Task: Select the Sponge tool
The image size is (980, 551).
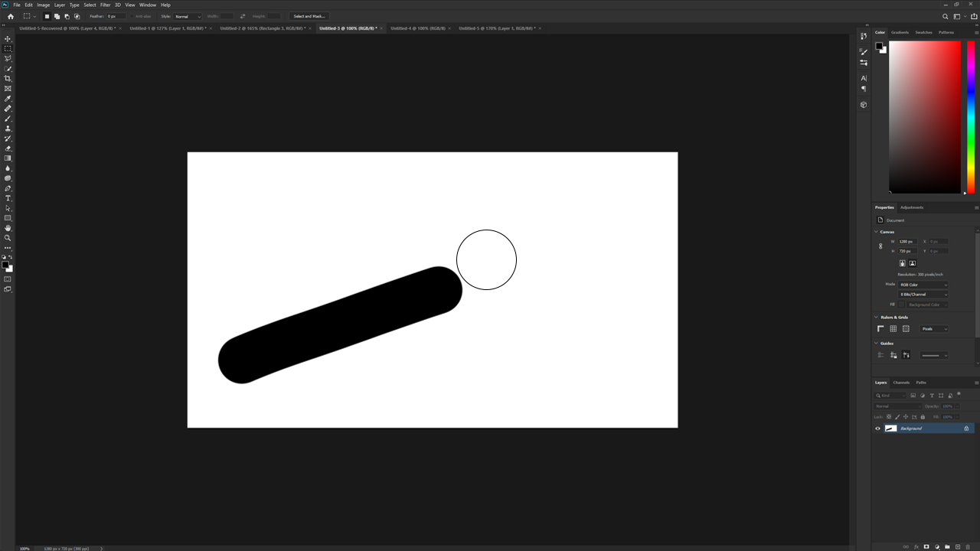Action: pyautogui.click(x=8, y=178)
